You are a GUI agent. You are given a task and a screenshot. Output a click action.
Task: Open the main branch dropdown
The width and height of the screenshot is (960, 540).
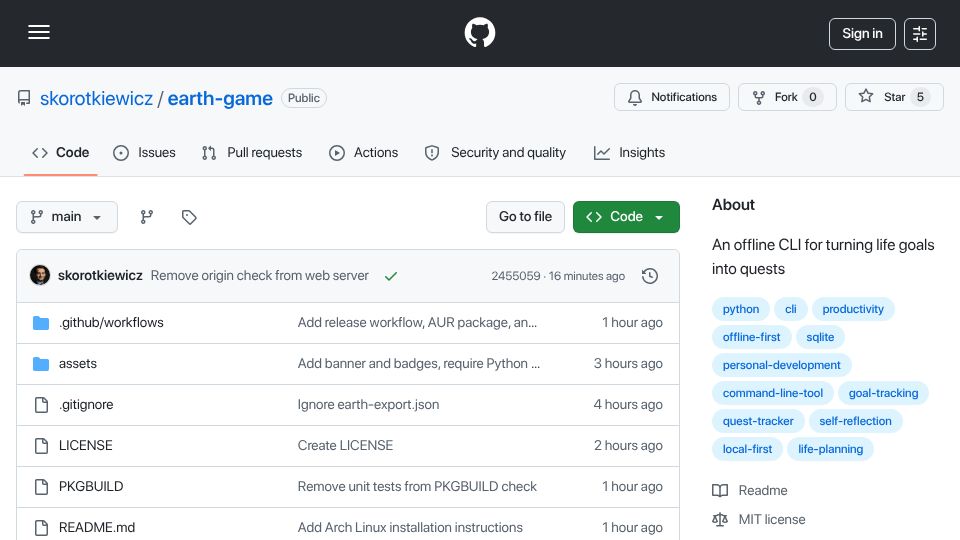coord(67,217)
